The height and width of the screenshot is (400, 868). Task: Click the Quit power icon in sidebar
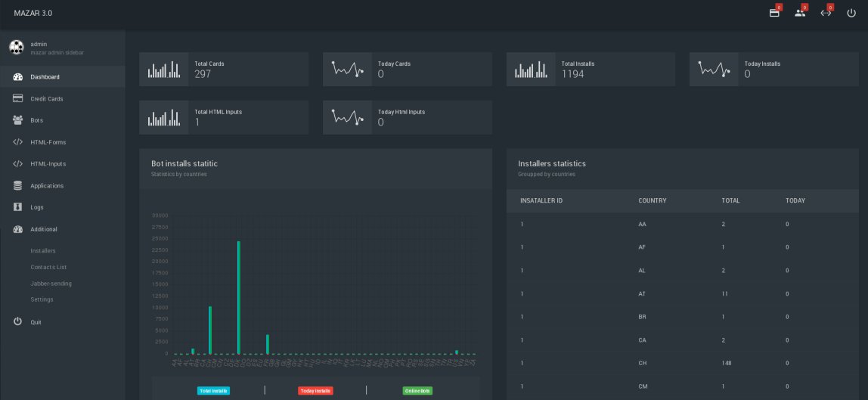point(17,321)
